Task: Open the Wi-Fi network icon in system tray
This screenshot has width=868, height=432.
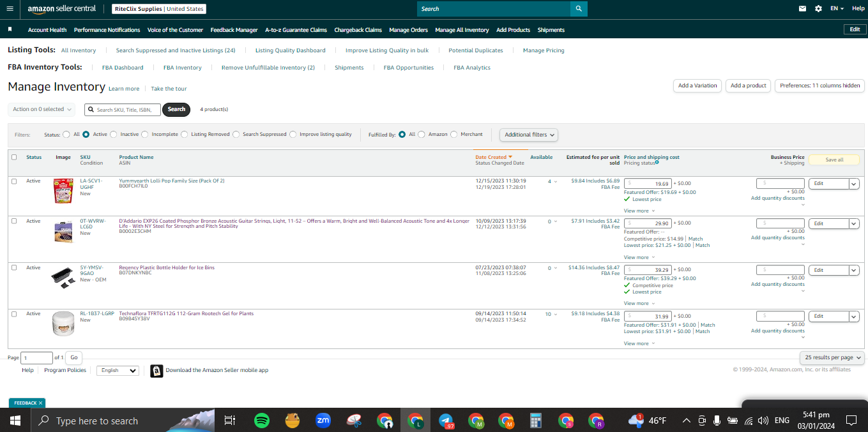Action: click(x=748, y=421)
